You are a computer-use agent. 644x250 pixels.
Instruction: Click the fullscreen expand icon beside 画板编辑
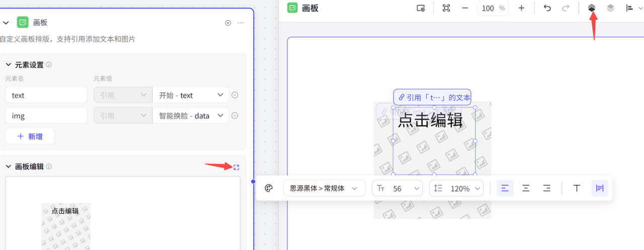point(236,167)
